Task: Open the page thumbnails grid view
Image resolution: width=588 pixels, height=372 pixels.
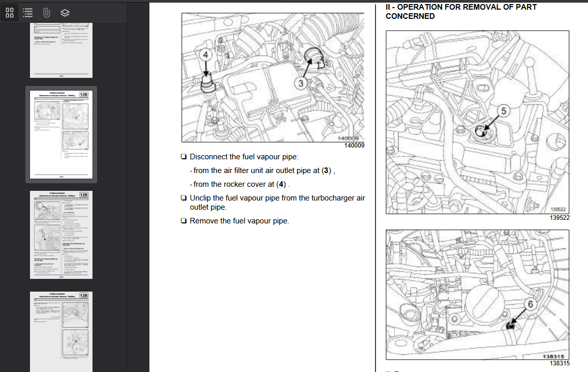Action: [10, 13]
